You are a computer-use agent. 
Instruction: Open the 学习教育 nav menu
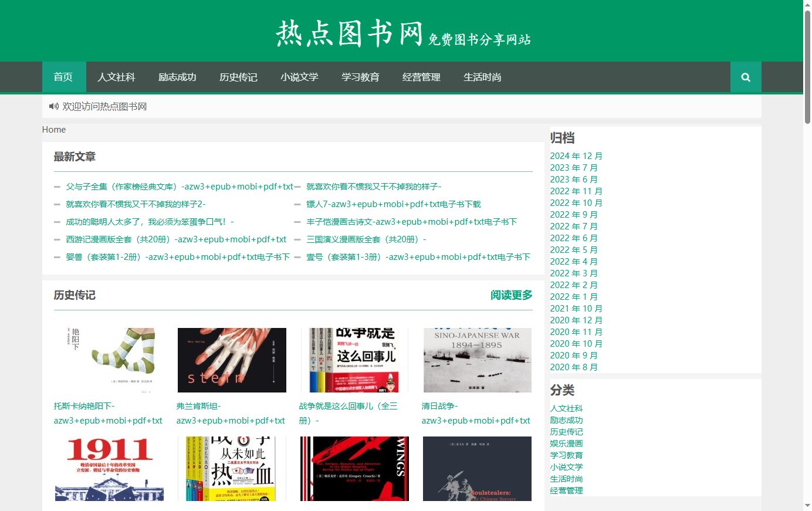tap(360, 77)
